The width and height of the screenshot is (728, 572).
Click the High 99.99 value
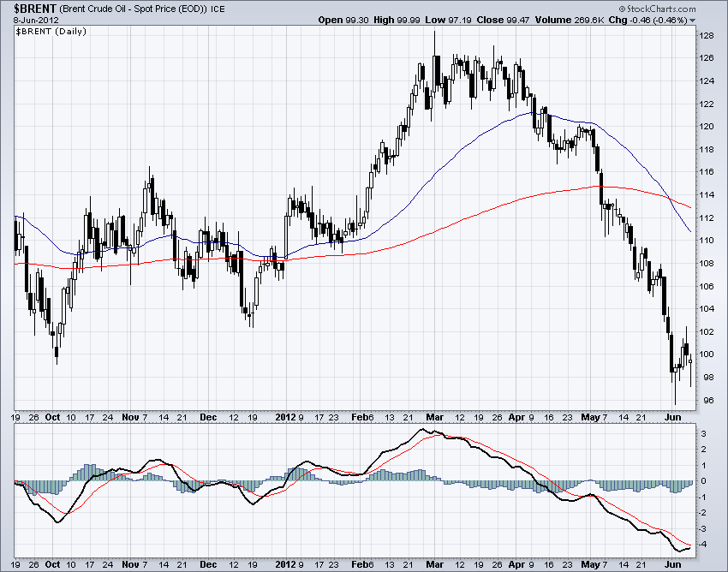click(396, 20)
